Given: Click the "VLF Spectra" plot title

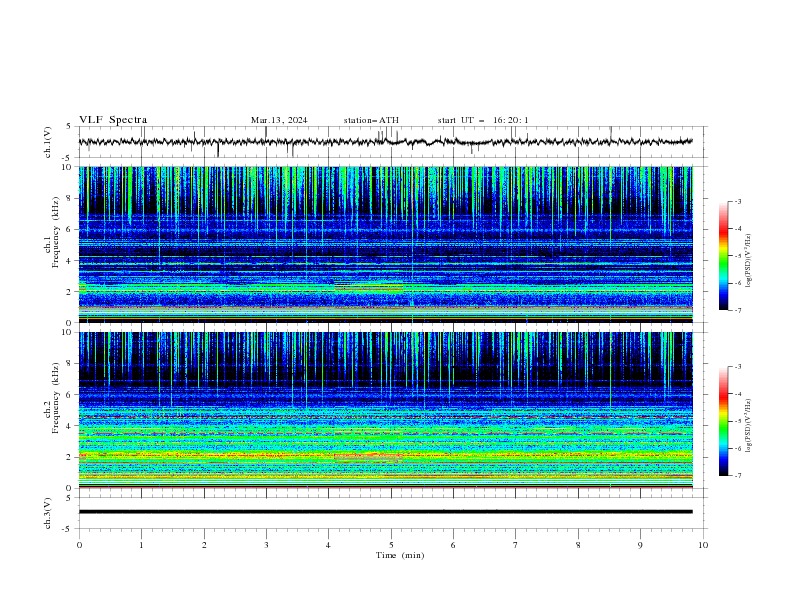Looking at the screenshot, I should pyautogui.click(x=113, y=120).
